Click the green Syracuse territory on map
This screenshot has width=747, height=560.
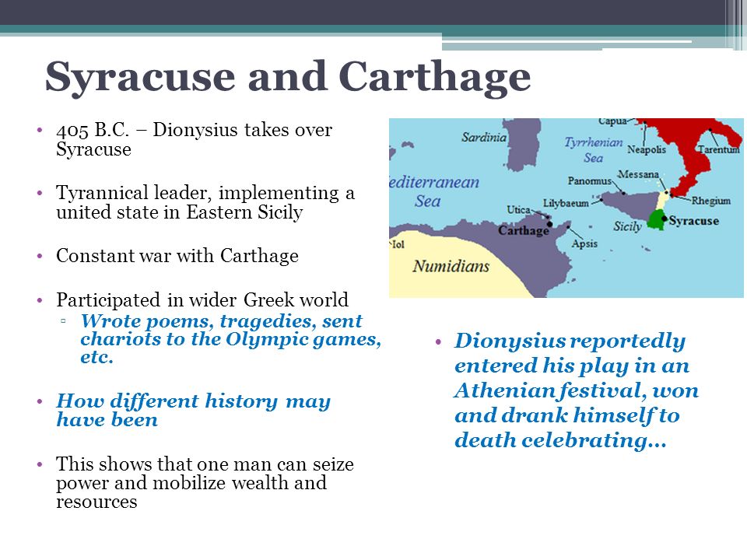(655, 220)
